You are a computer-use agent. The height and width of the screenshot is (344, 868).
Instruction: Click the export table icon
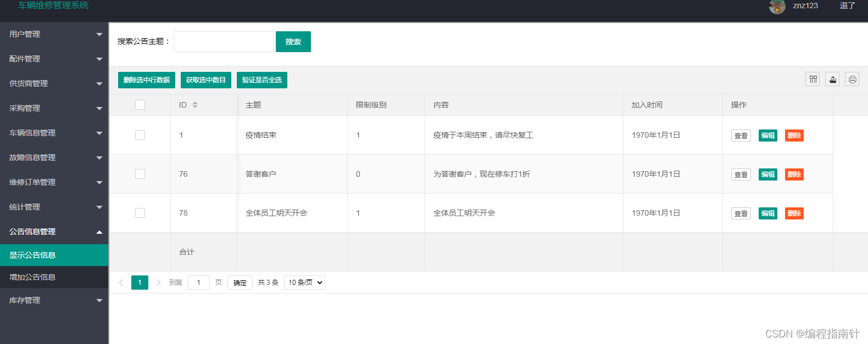point(833,80)
